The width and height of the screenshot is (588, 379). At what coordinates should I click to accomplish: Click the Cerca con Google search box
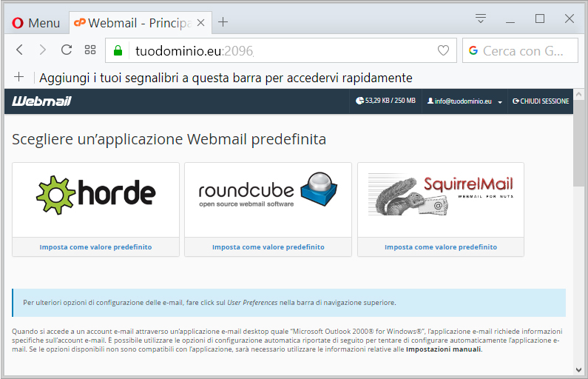point(520,50)
